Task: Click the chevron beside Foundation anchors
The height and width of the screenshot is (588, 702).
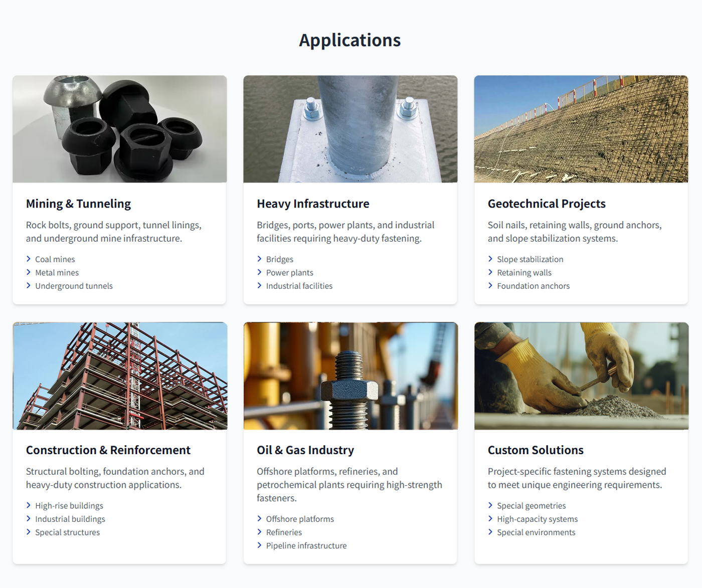Action: click(490, 286)
